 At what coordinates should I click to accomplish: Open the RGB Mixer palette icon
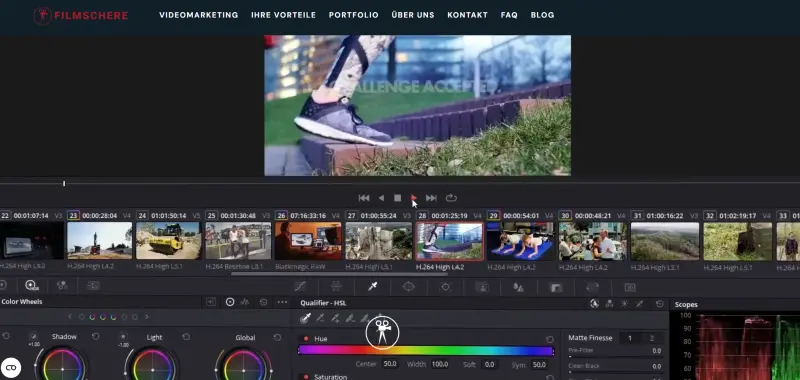point(62,286)
